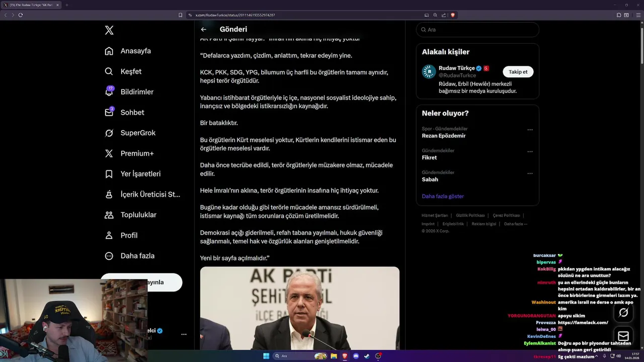This screenshot has width=644, height=362.
Task: Click browser back arrow
Action: 6,15
